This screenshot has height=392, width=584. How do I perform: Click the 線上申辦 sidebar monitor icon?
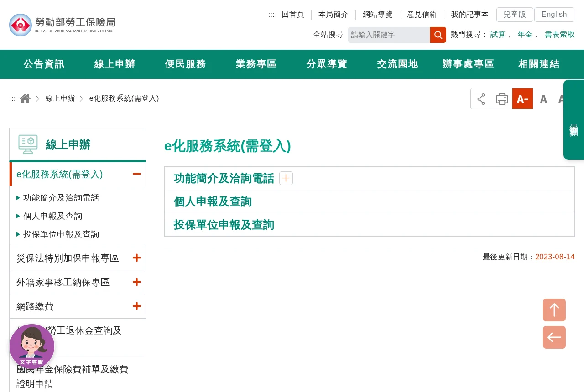click(x=28, y=144)
